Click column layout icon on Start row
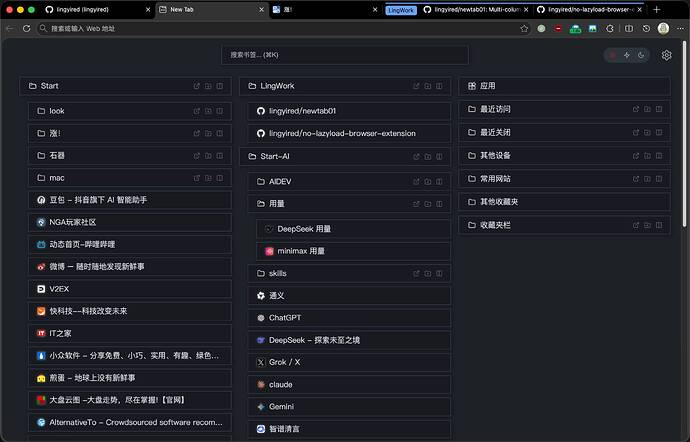The height and width of the screenshot is (442, 690). click(220, 86)
